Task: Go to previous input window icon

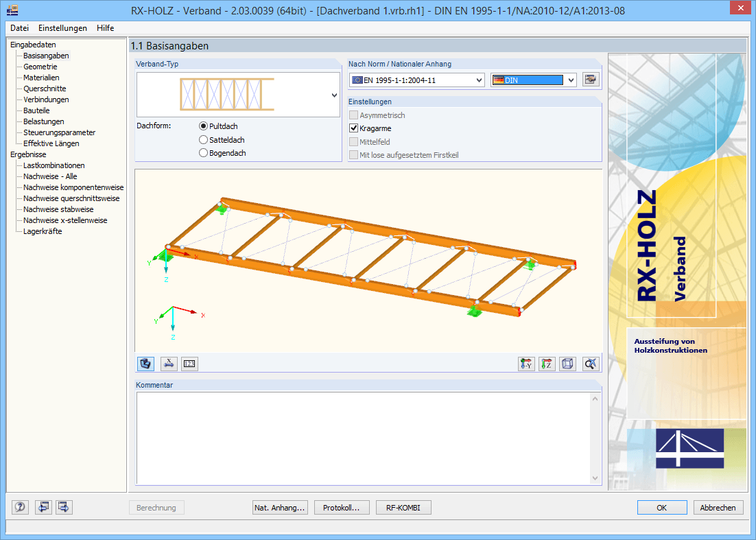Action: [x=43, y=507]
